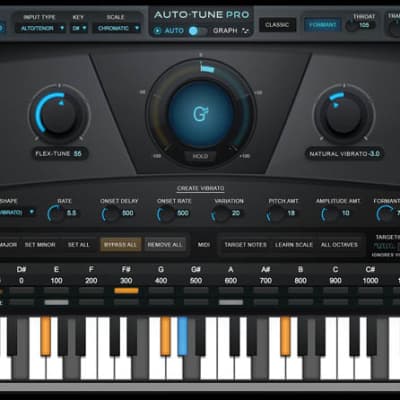The image size is (400, 400).
Task: Open the Scale dropdown showing Chromatic
Action: pos(117,28)
